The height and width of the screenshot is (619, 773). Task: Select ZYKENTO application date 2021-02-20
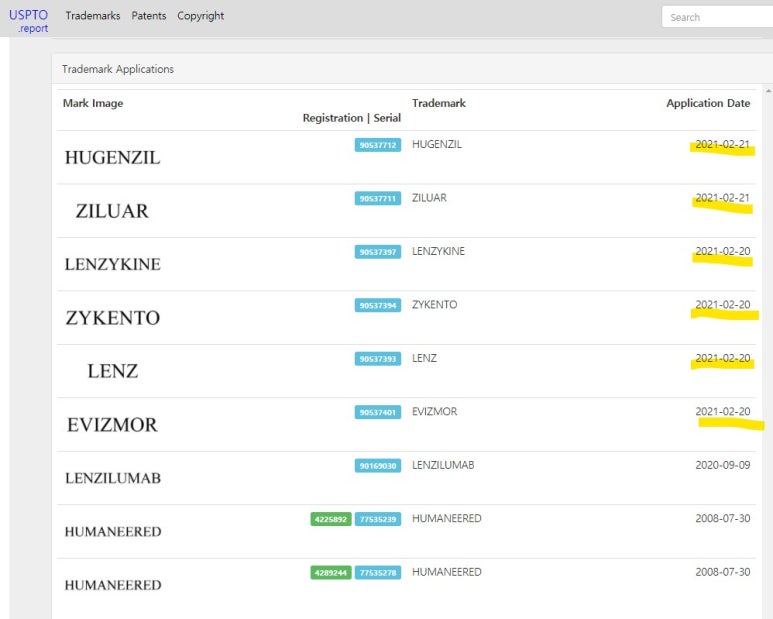(723, 305)
